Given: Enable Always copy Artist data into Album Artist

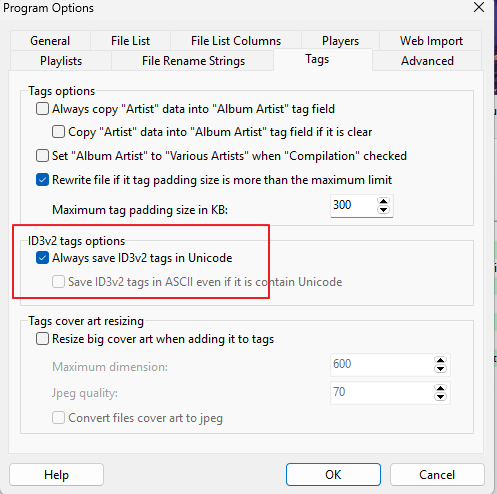Looking at the screenshot, I should [x=42, y=109].
